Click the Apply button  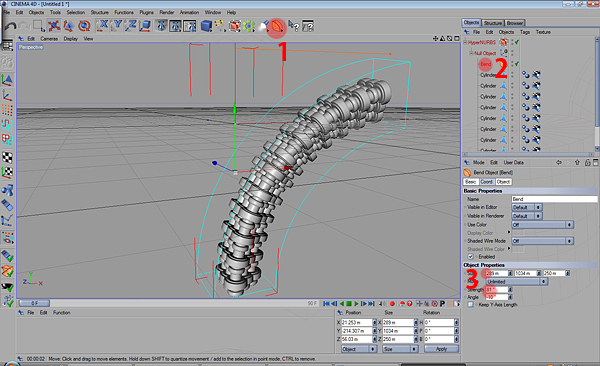tap(441, 349)
